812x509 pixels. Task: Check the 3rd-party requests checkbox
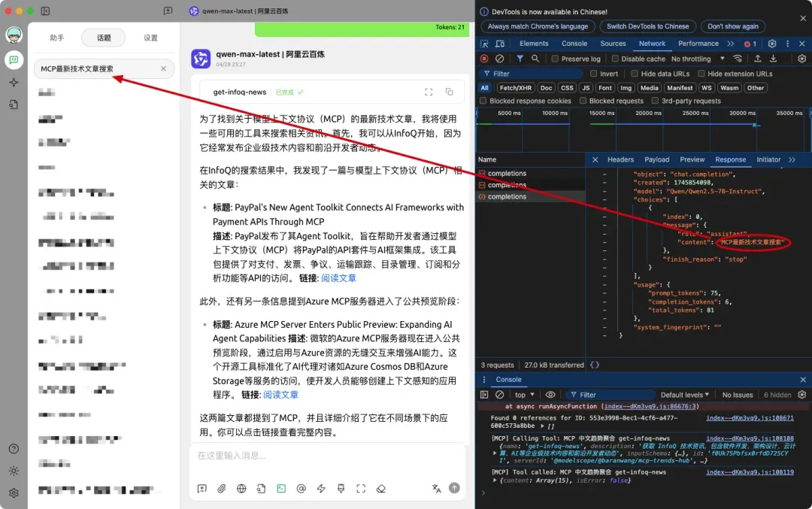[x=655, y=101]
